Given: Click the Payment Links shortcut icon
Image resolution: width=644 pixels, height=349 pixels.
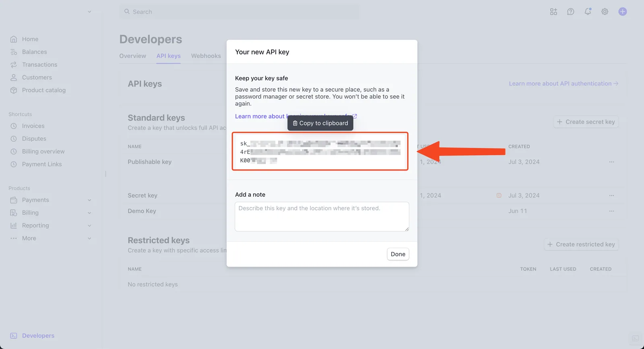Looking at the screenshot, I should pos(14,164).
